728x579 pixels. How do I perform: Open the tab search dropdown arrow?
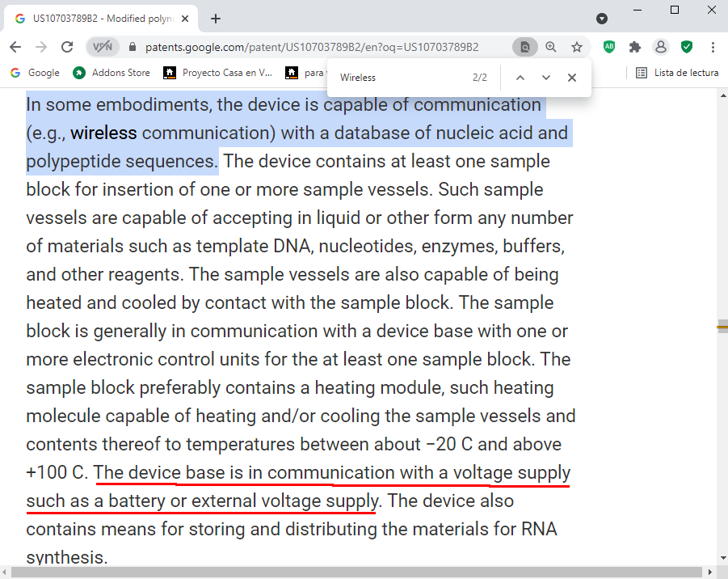[x=602, y=18]
